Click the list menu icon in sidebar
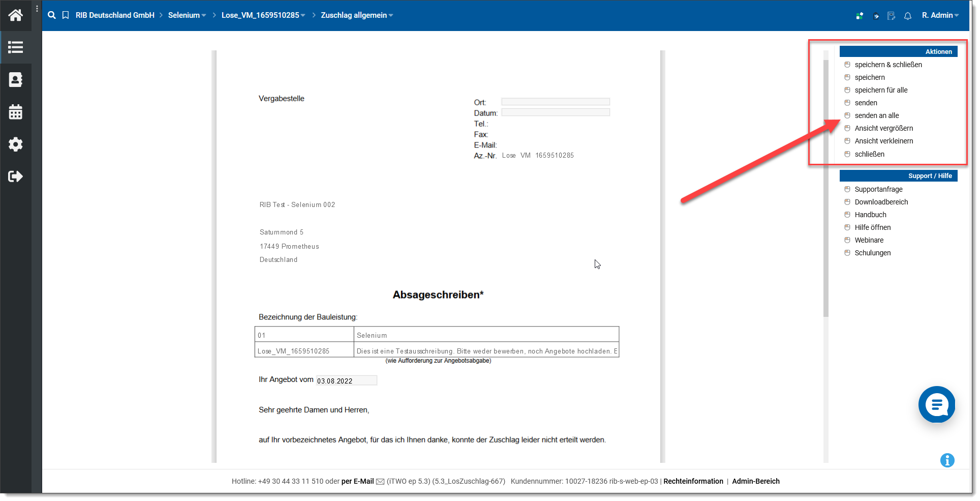This screenshot has width=980, height=501. [16, 47]
